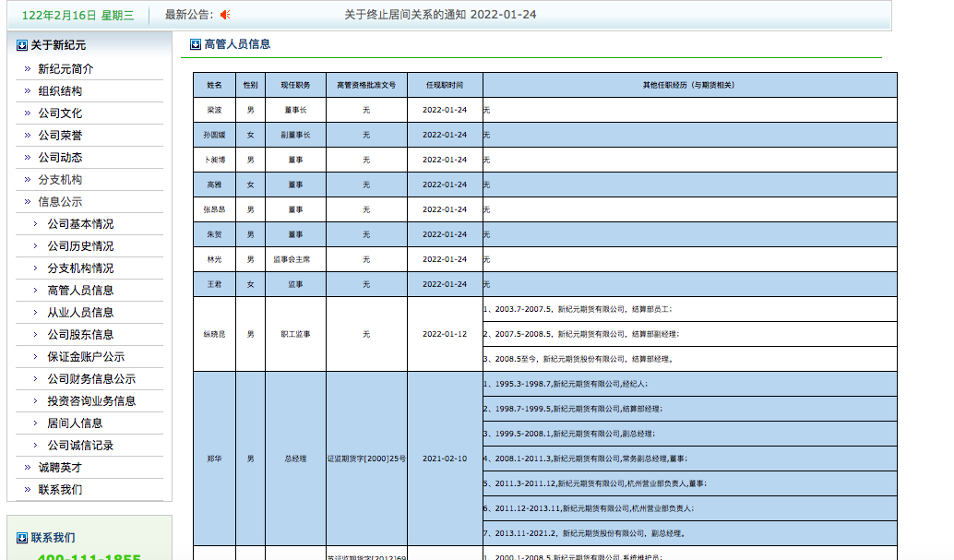Select 高管人员信息 submenu item
The image size is (954, 560).
coord(80,291)
